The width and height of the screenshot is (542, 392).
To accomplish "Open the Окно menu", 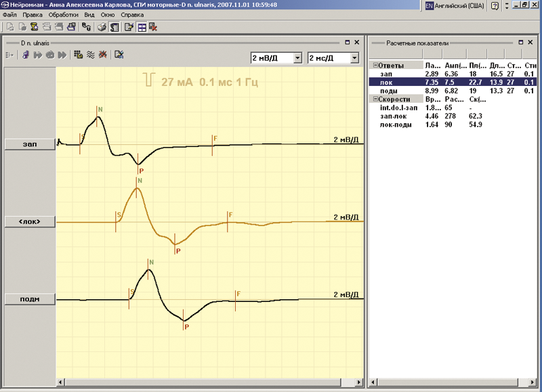I will pyautogui.click(x=108, y=15).
